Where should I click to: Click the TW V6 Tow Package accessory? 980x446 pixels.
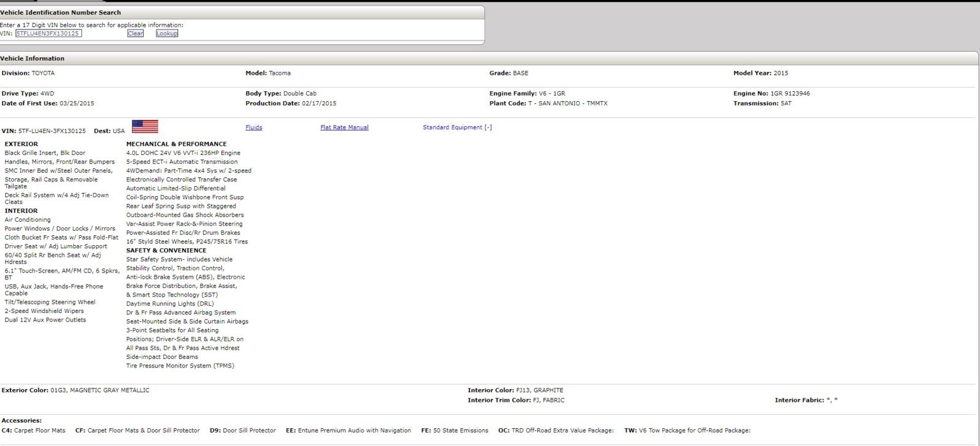point(687,431)
